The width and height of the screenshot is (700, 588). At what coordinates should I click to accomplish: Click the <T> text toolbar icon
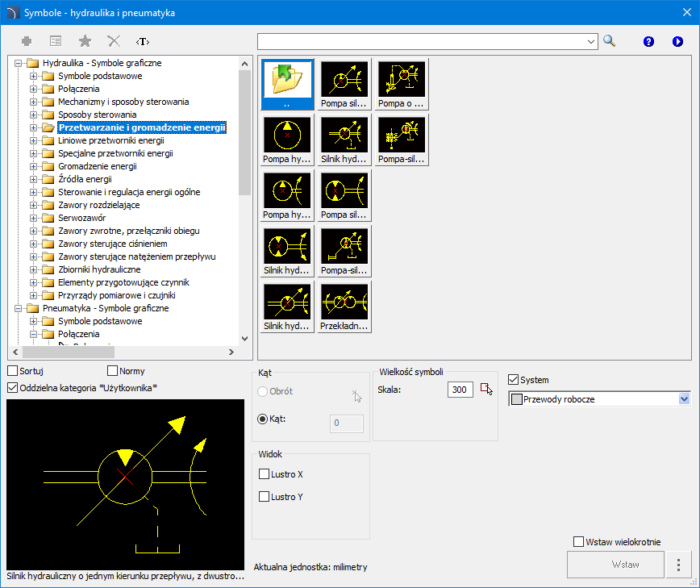pos(143,41)
